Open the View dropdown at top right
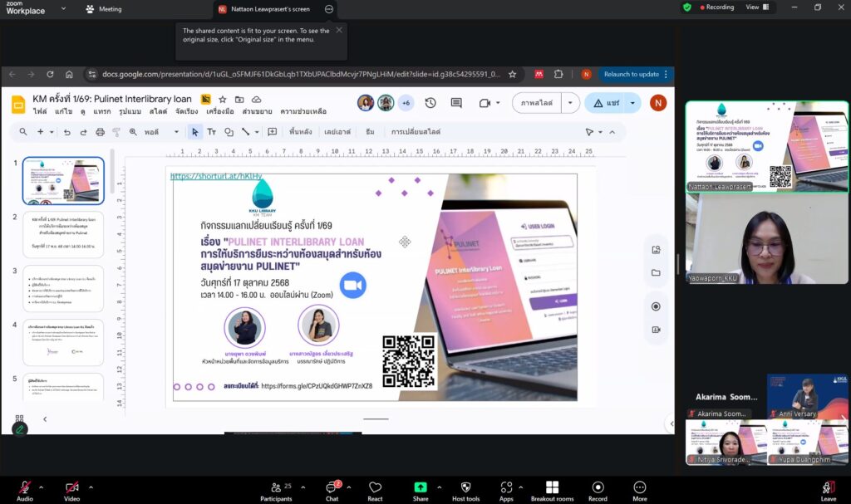Image resolution: width=851 pixels, height=504 pixels. [x=756, y=7]
